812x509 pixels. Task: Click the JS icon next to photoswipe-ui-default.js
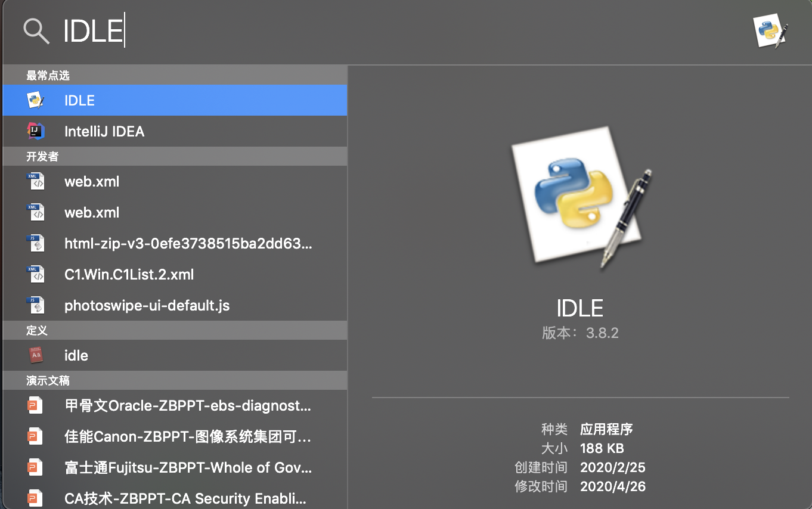(x=36, y=305)
